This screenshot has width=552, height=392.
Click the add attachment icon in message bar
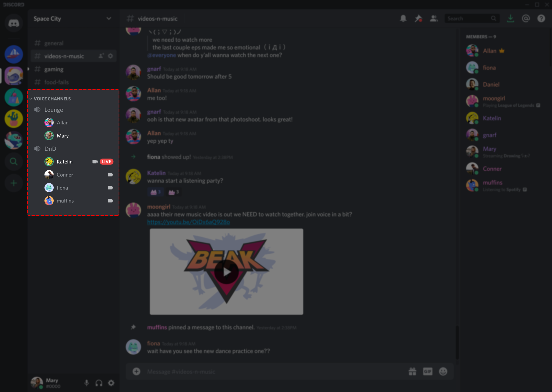(x=136, y=372)
